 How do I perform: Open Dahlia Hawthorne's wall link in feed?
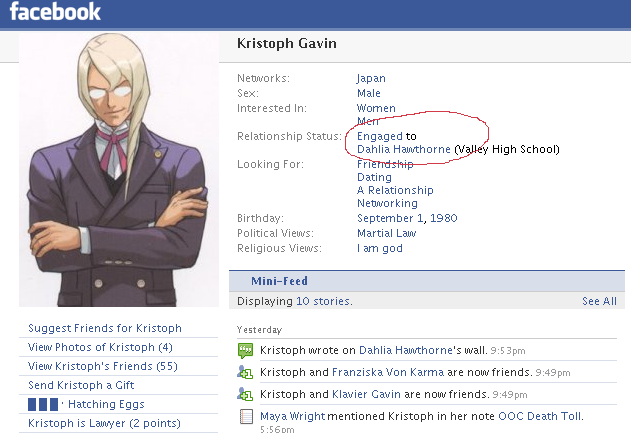coord(406,351)
